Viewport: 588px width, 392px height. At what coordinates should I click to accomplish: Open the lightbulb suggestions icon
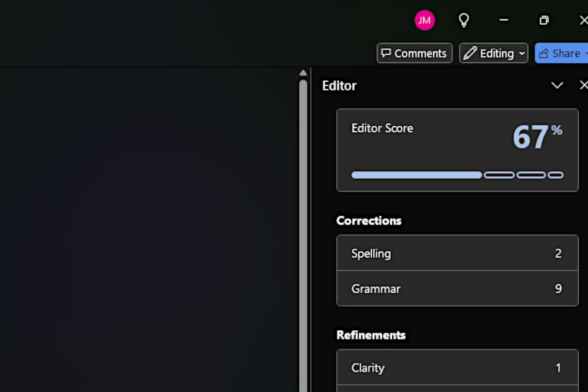(x=464, y=20)
